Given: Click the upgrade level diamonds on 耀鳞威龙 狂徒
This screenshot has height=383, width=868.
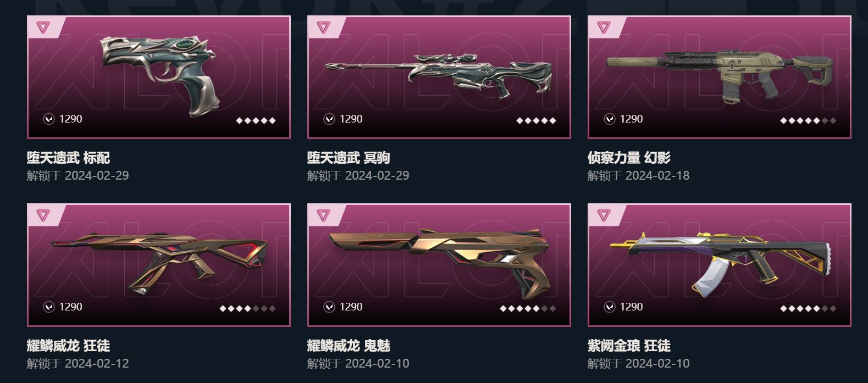Looking at the screenshot, I should 247,308.
